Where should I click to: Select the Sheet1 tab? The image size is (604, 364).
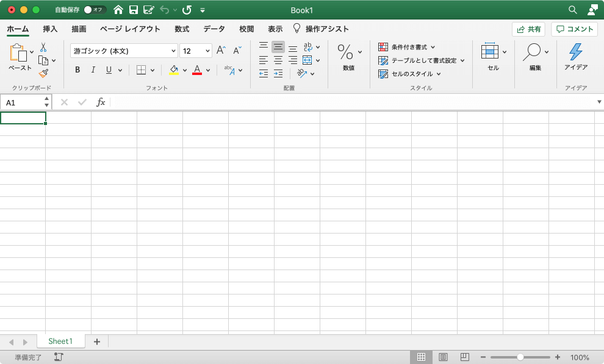(60, 341)
